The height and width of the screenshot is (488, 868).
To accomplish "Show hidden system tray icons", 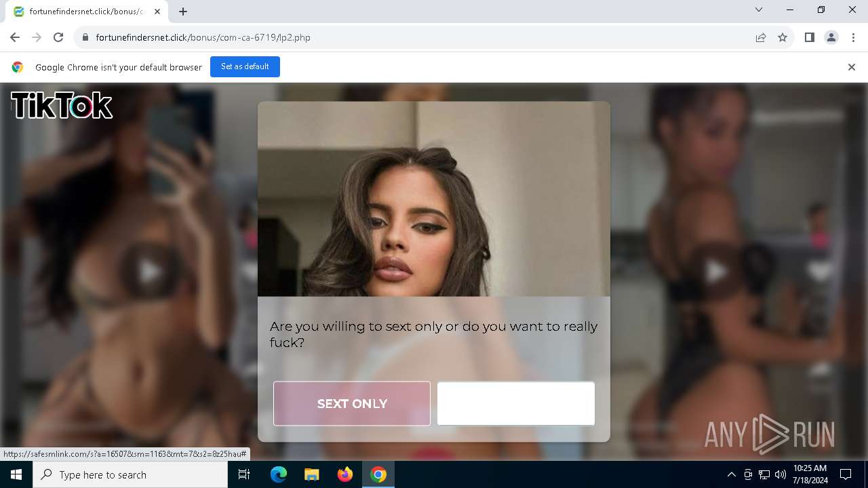I will pos(731,474).
